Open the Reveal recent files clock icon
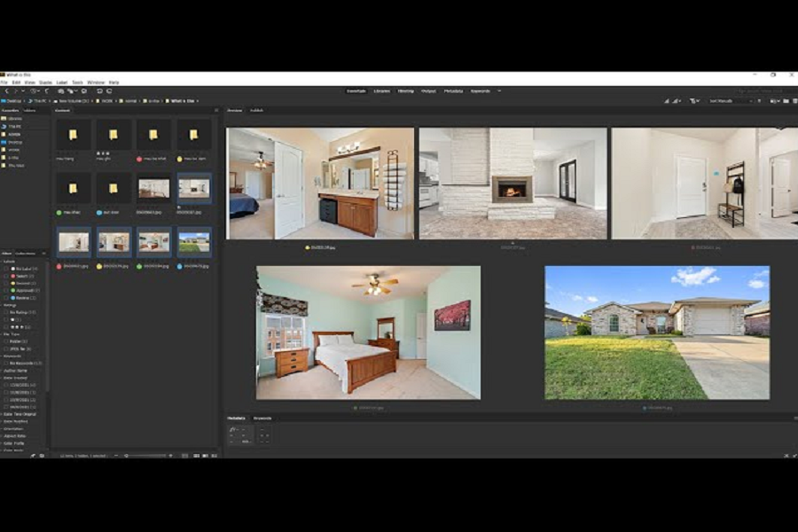The width and height of the screenshot is (798, 532). pyautogui.click(x=34, y=91)
